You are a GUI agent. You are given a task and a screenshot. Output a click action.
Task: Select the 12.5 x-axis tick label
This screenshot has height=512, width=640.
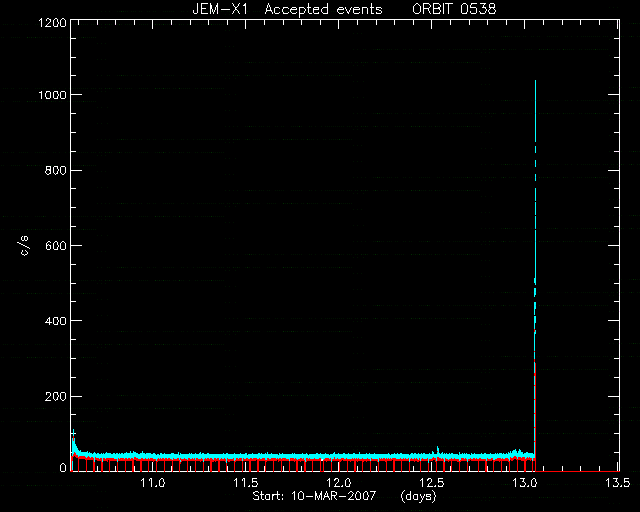click(432, 483)
